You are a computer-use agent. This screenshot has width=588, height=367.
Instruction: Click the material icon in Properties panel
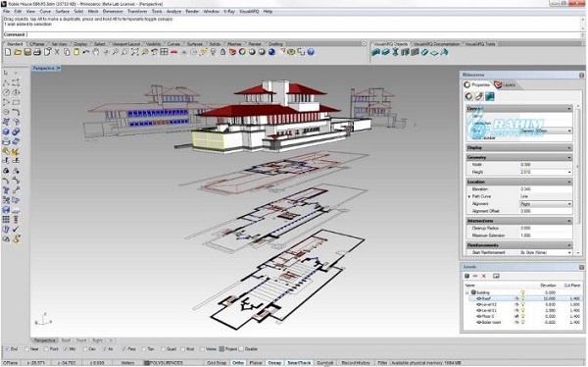(479, 96)
